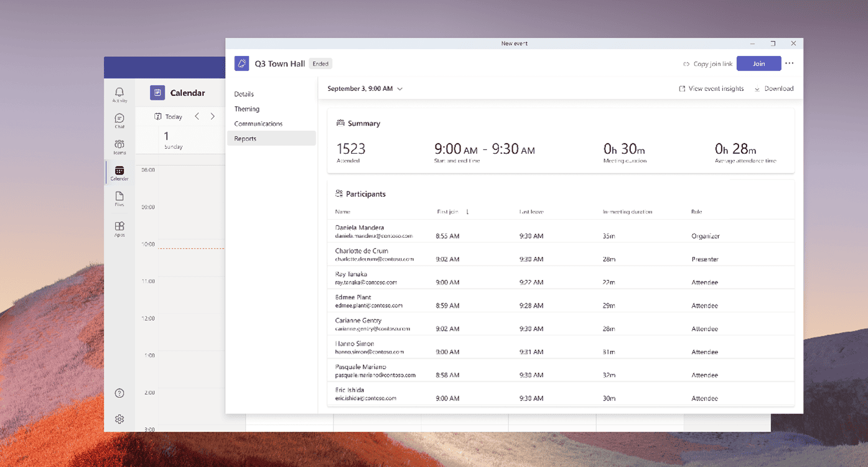Open Teams settings gear
Viewport: 868px width, 467px height.
click(119, 419)
